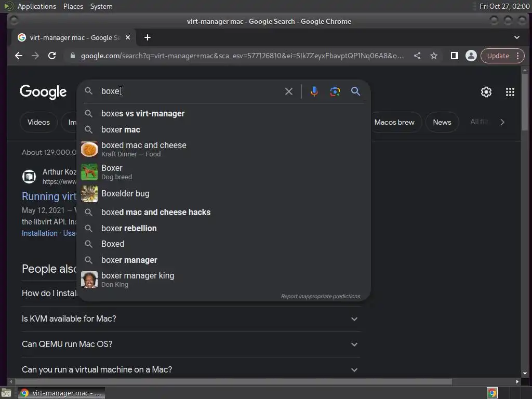Click the clock Fri Oct 27

coord(504,6)
